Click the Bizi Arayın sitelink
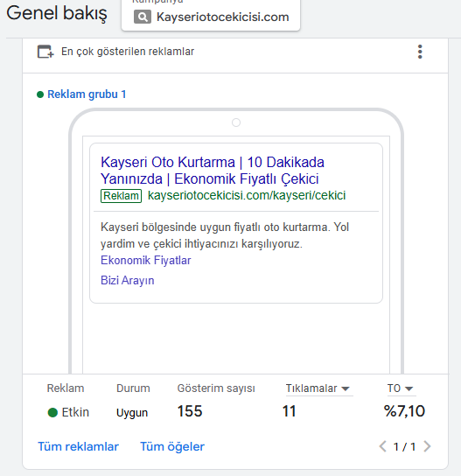461x476 pixels. 128,280
